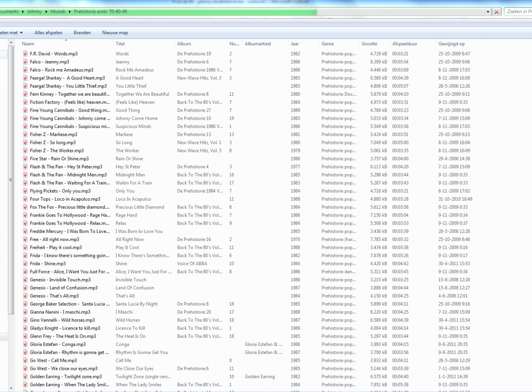Select file Fox The Fox - Precious little diamond
Image resolution: width=532 pixels, height=392 pixels.
click(x=70, y=207)
